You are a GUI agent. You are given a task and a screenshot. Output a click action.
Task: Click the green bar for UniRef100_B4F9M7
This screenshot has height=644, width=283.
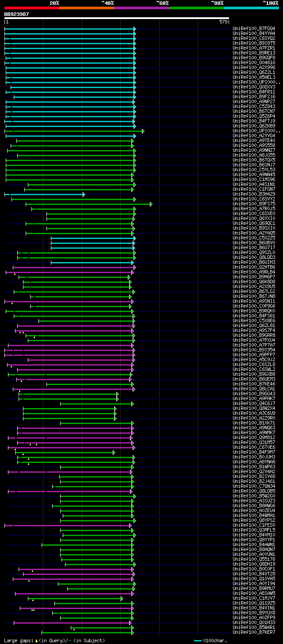(x=65, y=452)
